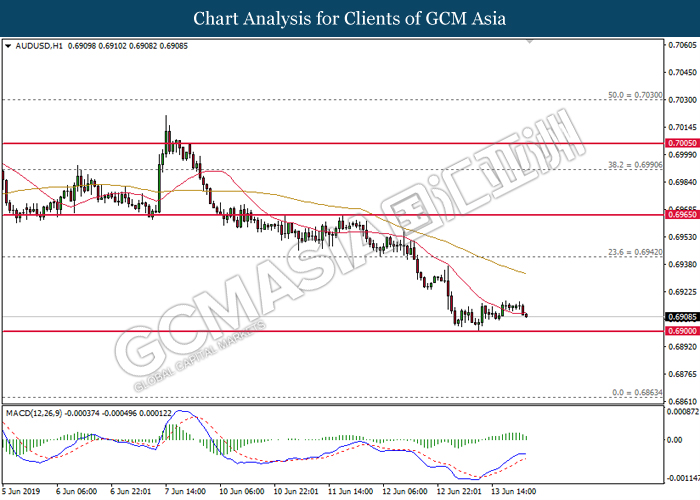Click the 23.6 = 0.69420 Fibonacci label

coord(635,252)
